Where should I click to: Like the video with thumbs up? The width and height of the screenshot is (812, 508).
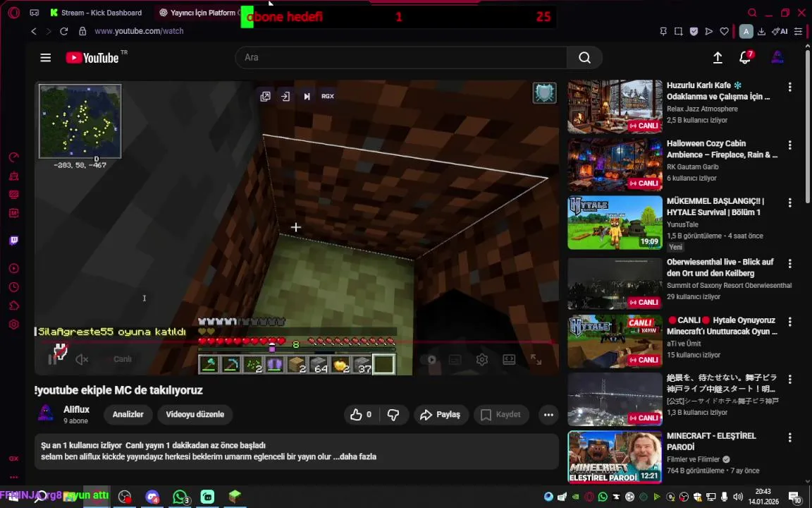[362, 414]
